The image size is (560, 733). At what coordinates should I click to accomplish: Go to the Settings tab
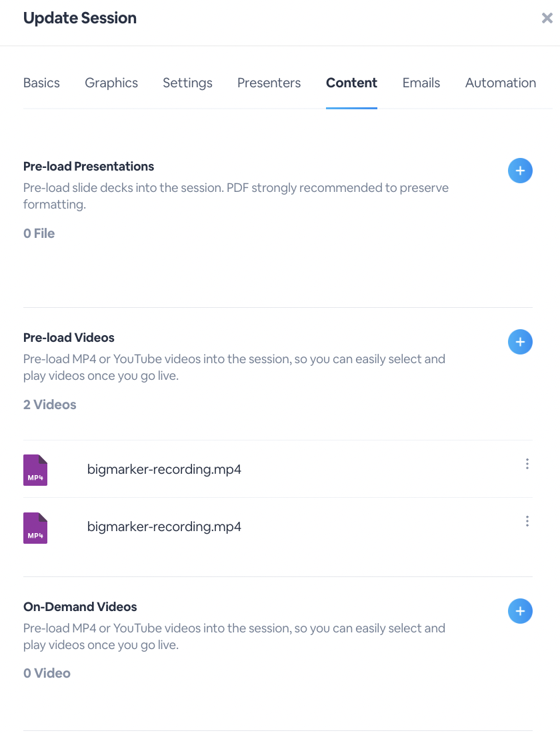pyautogui.click(x=187, y=83)
